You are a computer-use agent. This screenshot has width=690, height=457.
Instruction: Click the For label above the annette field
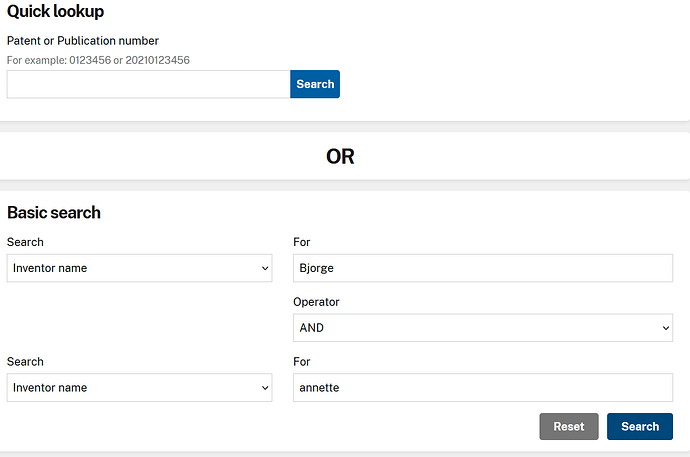pyautogui.click(x=302, y=362)
